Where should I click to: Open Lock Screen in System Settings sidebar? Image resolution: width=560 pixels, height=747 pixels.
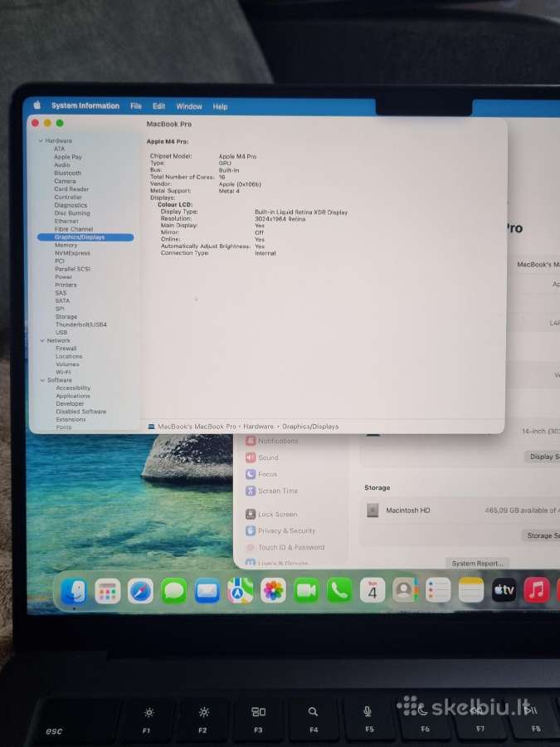271,514
